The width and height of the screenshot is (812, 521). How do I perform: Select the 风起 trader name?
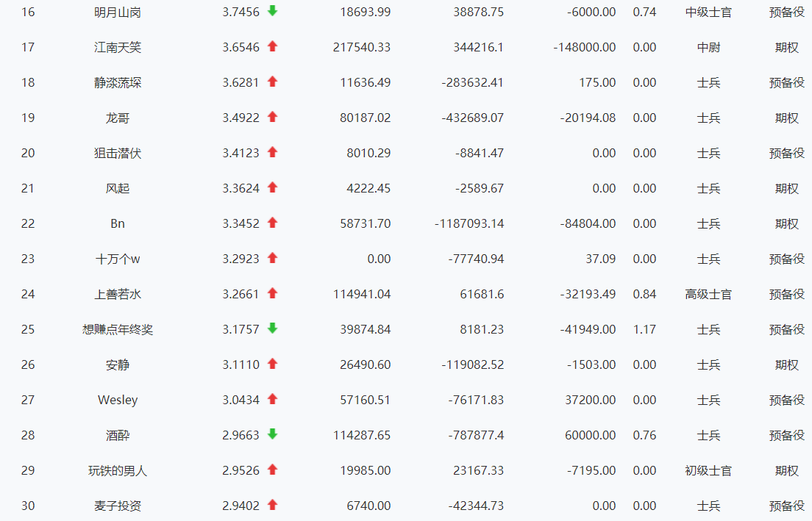click(118, 188)
